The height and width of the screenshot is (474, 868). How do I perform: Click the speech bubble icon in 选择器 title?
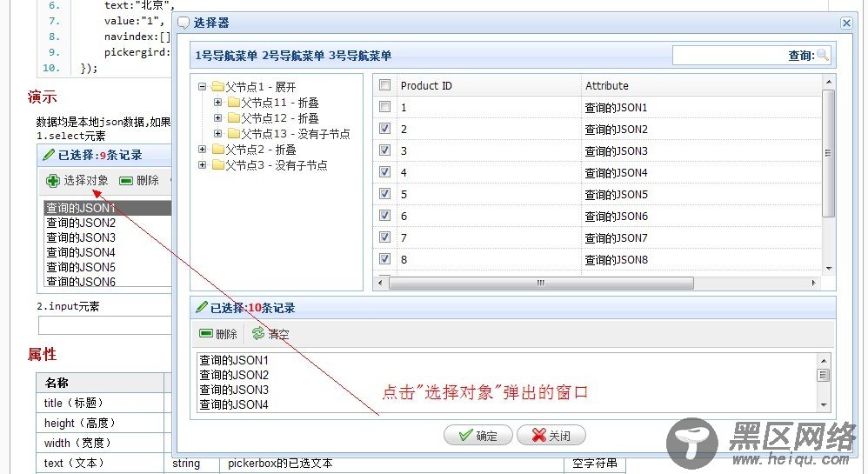184,23
